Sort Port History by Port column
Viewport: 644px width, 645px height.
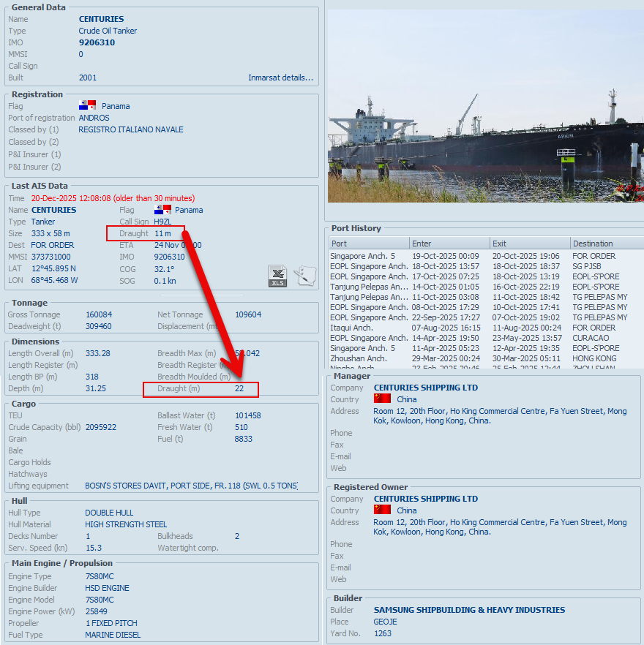click(x=369, y=243)
